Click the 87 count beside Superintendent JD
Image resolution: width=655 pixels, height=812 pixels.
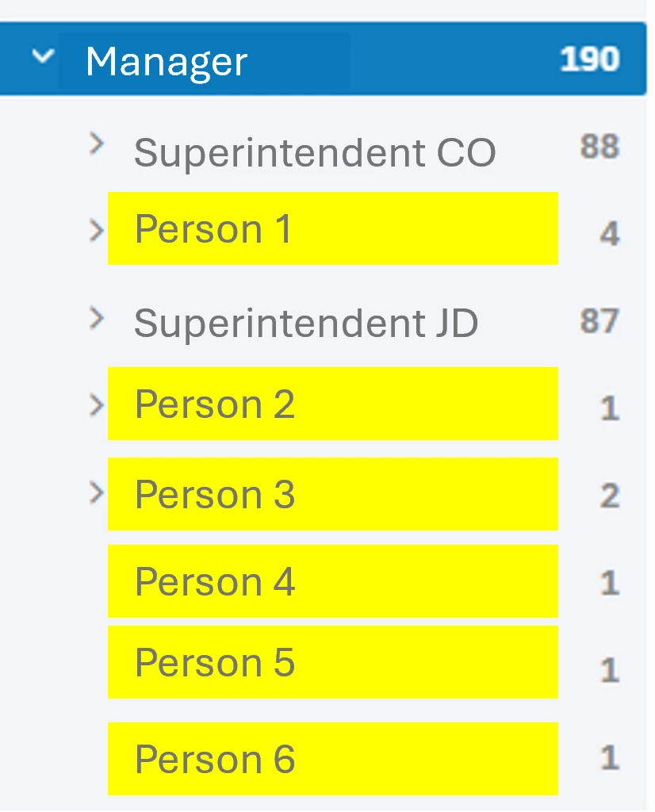[x=599, y=321]
